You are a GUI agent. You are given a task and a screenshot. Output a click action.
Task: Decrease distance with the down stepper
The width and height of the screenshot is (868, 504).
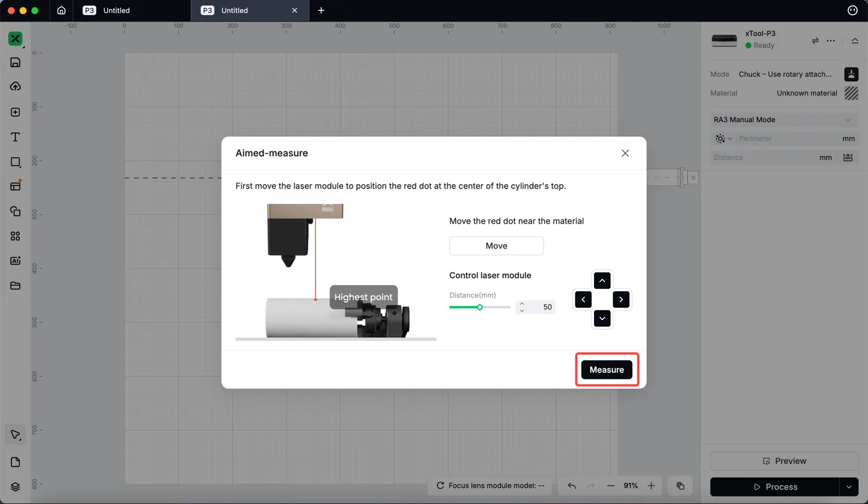tap(522, 310)
